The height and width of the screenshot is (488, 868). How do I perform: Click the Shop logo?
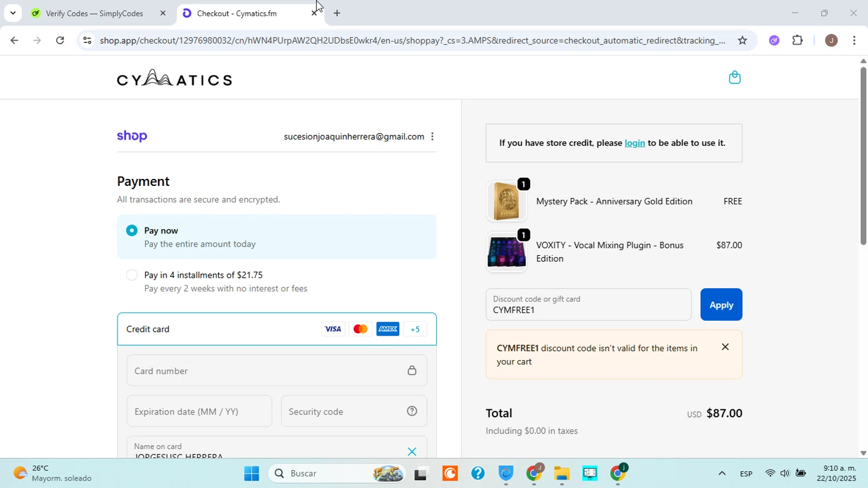[x=132, y=136]
